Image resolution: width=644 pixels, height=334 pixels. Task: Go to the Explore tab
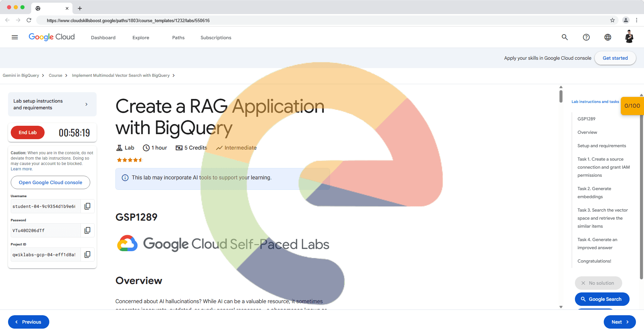141,38
